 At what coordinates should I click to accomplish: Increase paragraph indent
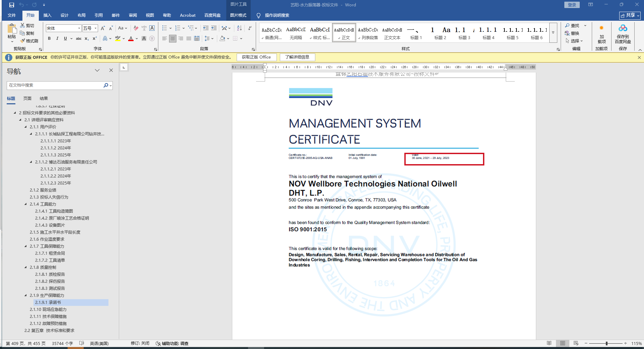point(214,28)
